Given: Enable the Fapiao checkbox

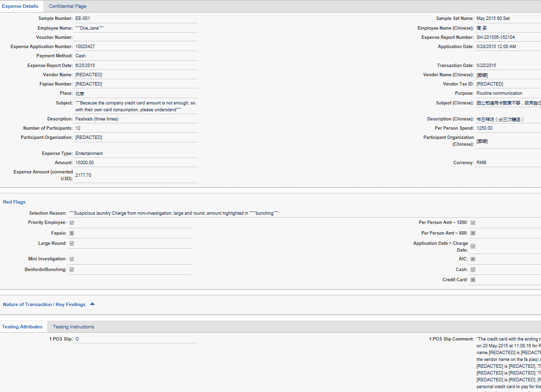Looking at the screenshot, I should (71, 233).
